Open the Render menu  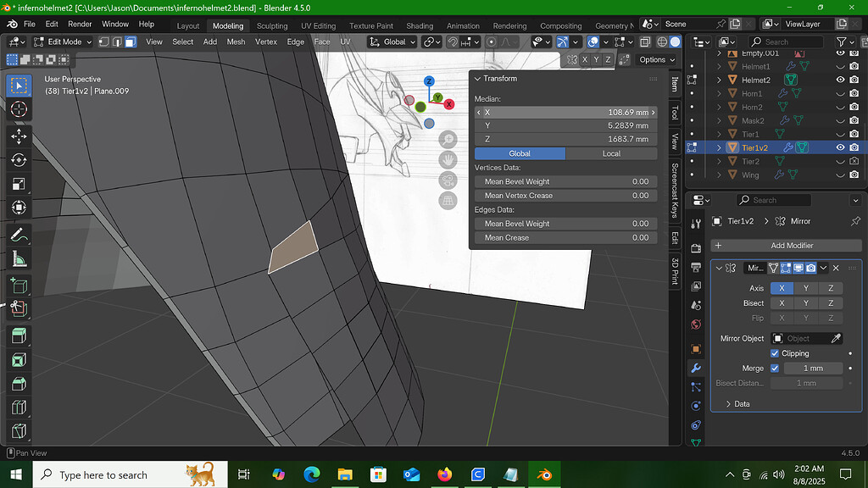pyautogui.click(x=80, y=25)
